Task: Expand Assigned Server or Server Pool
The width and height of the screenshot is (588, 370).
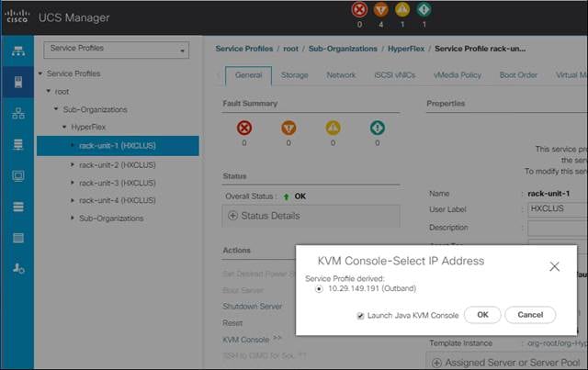Action: point(436,363)
